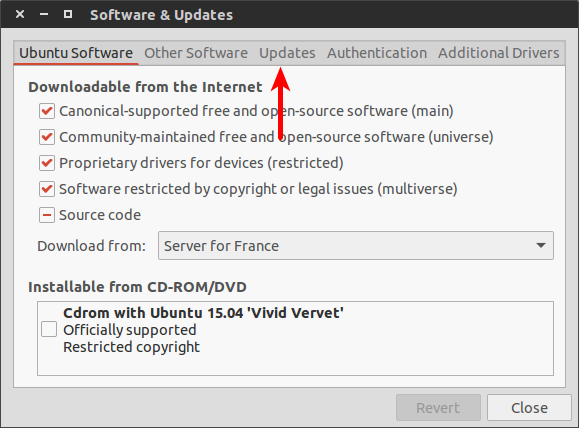The width and height of the screenshot is (579, 428).
Task: Close the window using the title bar X icon
Action: coord(20,14)
